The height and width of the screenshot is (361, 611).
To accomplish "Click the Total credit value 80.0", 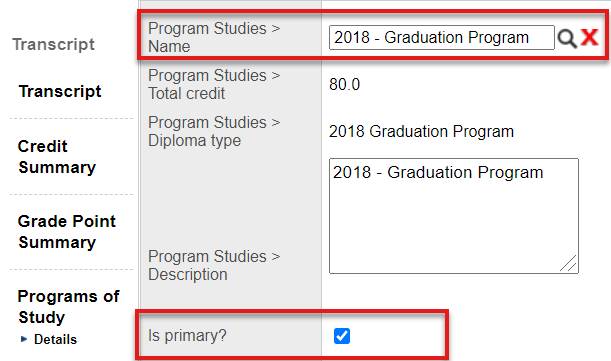I will coord(344,84).
